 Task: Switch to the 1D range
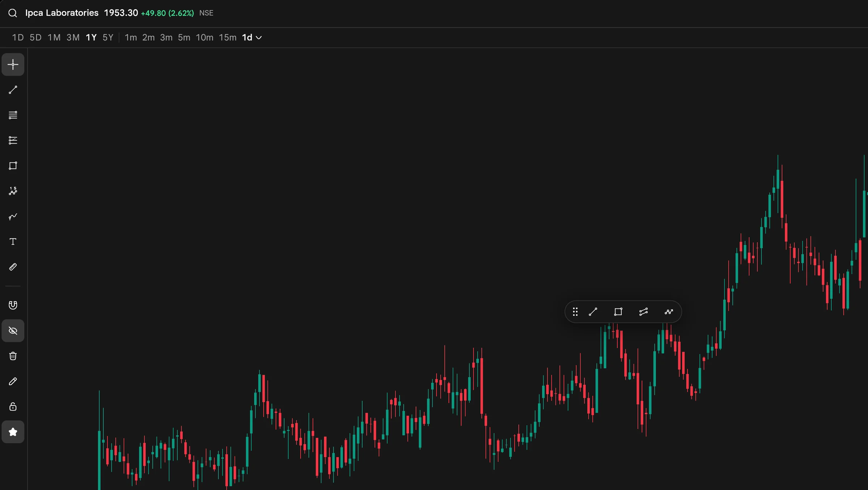(18, 38)
